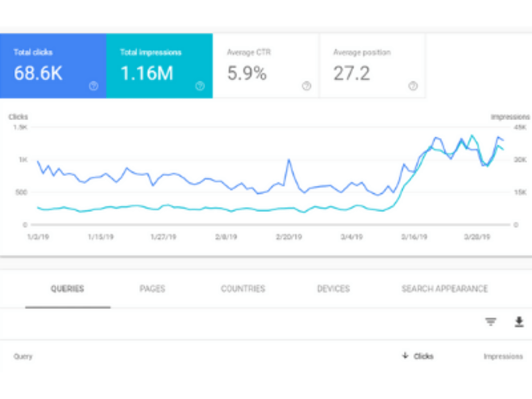532x399 pixels.
Task: Switch to the Pages tab
Action: click(x=152, y=289)
